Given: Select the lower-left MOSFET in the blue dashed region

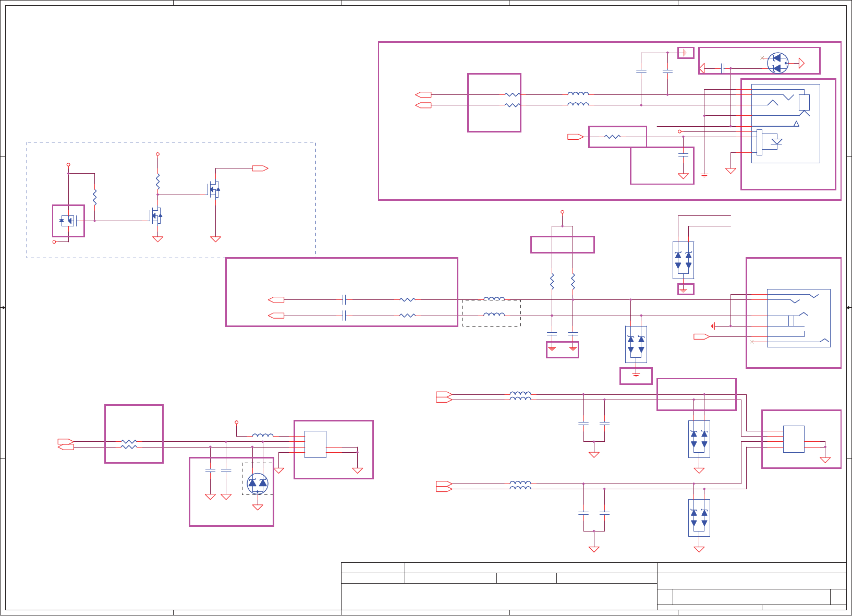Looking at the screenshot, I should (156, 215).
